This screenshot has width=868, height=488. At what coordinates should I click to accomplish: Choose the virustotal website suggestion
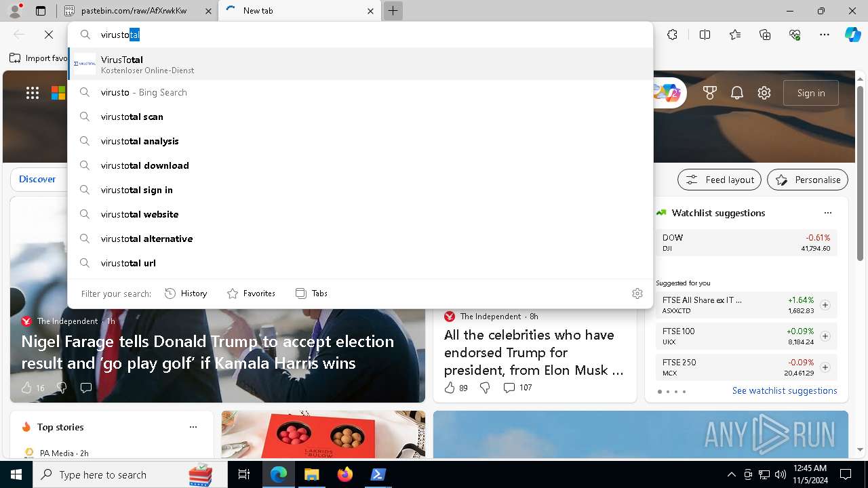pyautogui.click(x=360, y=214)
